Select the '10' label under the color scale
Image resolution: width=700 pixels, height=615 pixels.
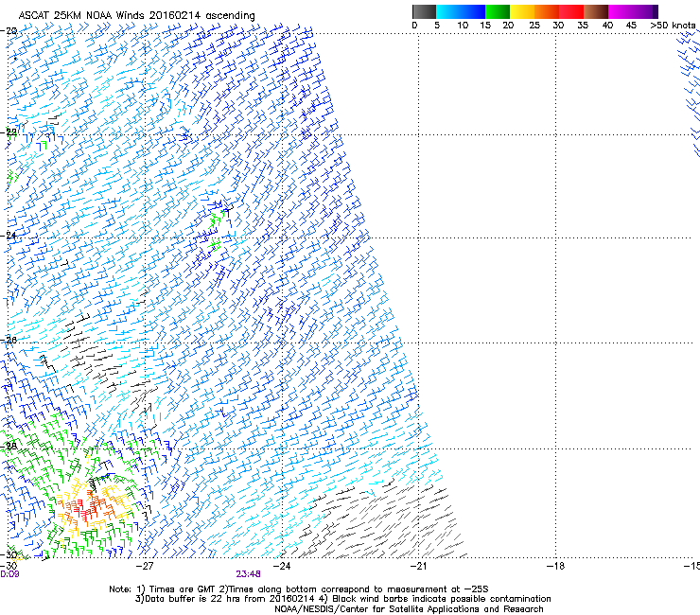point(463,25)
